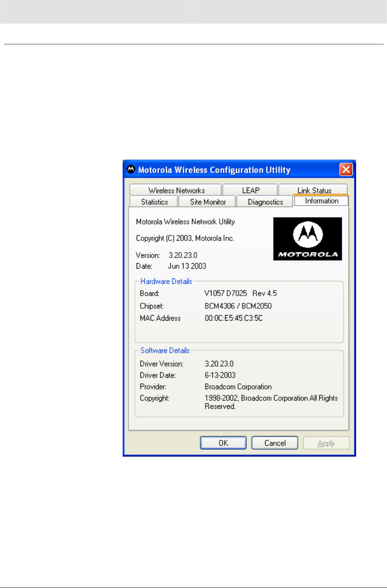The height and width of the screenshot is (588, 387).
Task: Select the Information tab
Action: point(321,201)
